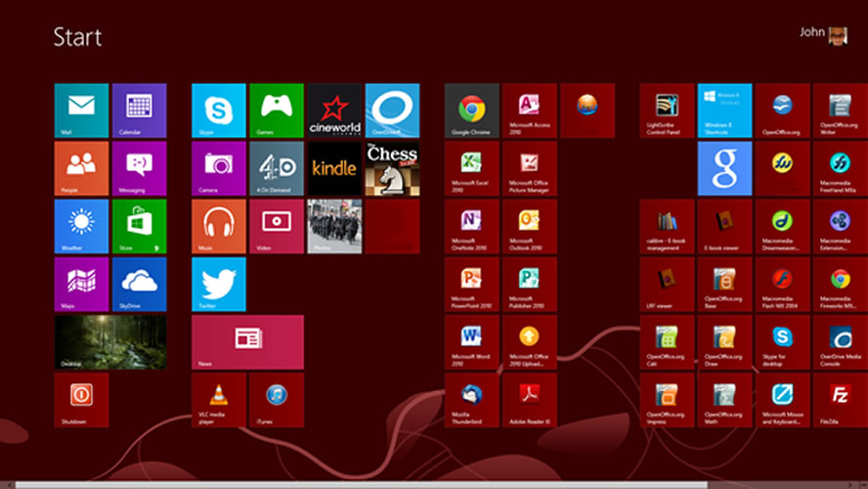Open the Maps tile

point(81,284)
